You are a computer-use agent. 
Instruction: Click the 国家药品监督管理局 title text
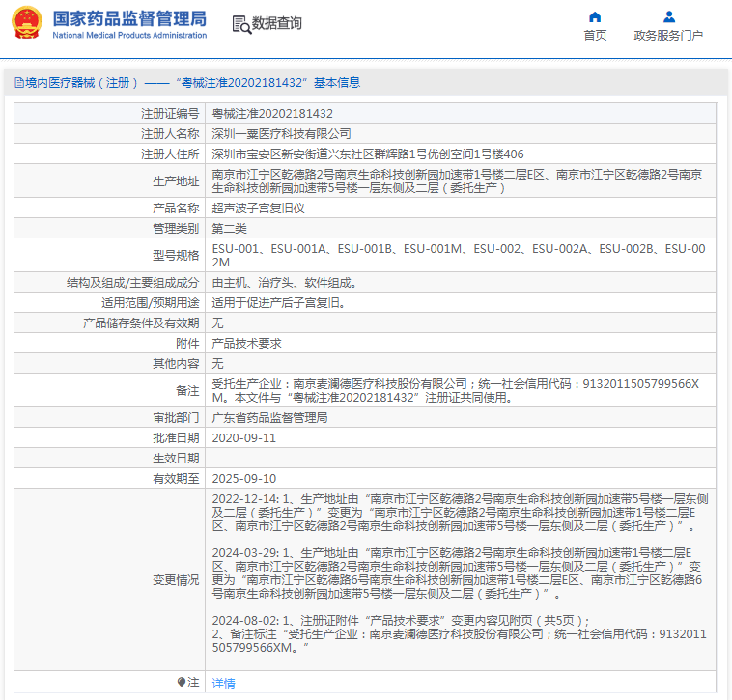click(x=128, y=18)
